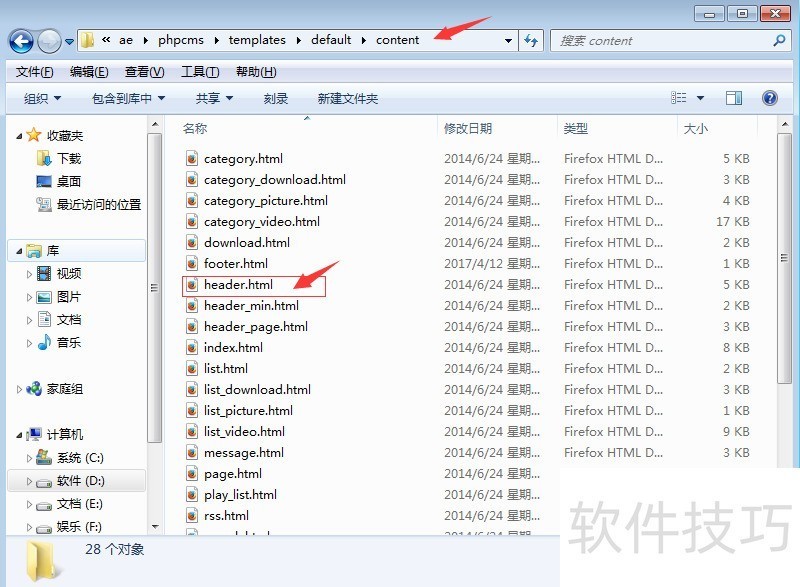Viewport: 800px width, 587px height.
Task: Click the search content input box
Action: click(x=660, y=41)
